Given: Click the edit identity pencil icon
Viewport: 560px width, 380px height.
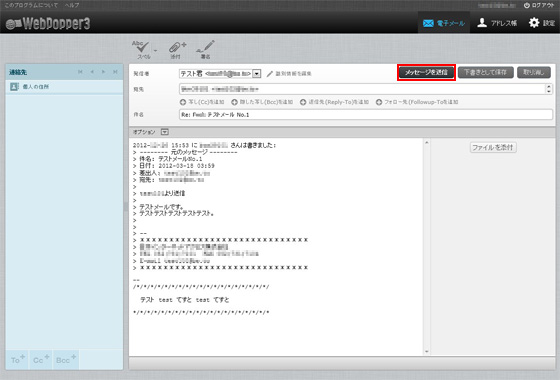Looking at the screenshot, I should pos(270,74).
